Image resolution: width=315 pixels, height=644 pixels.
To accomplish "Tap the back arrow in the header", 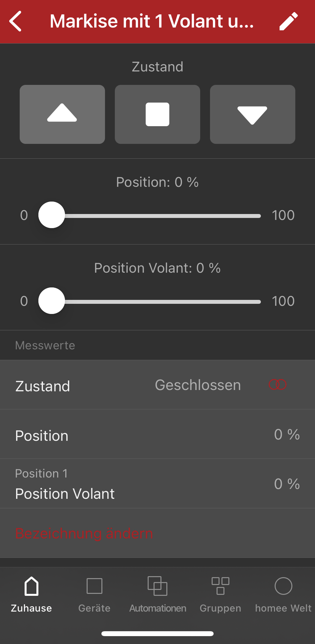I will 15,21.
